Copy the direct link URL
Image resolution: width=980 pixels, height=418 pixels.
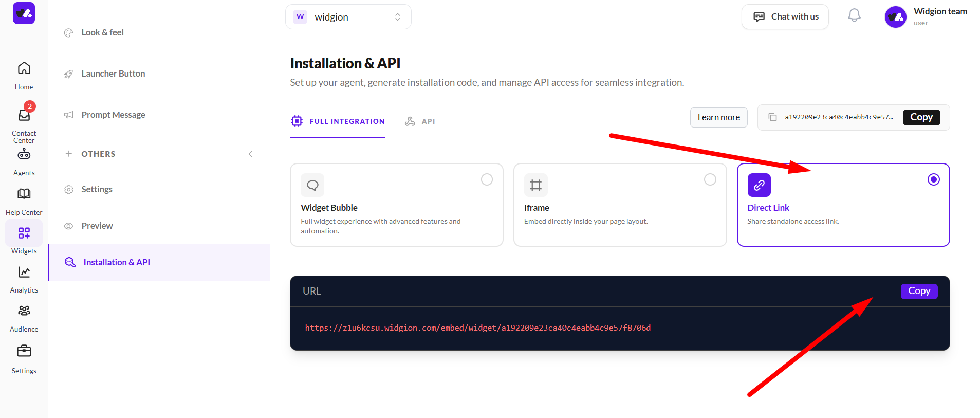919,291
